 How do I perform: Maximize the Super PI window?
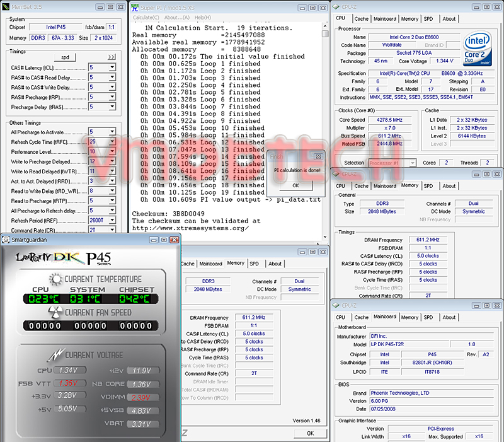click(x=312, y=8)
